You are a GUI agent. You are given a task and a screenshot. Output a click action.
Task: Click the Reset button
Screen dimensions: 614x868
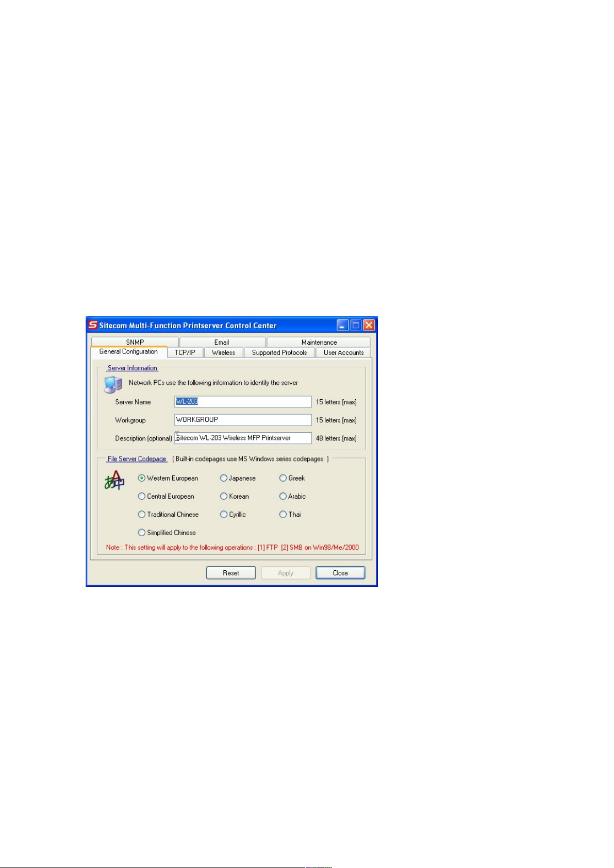[x=231, y=573]
